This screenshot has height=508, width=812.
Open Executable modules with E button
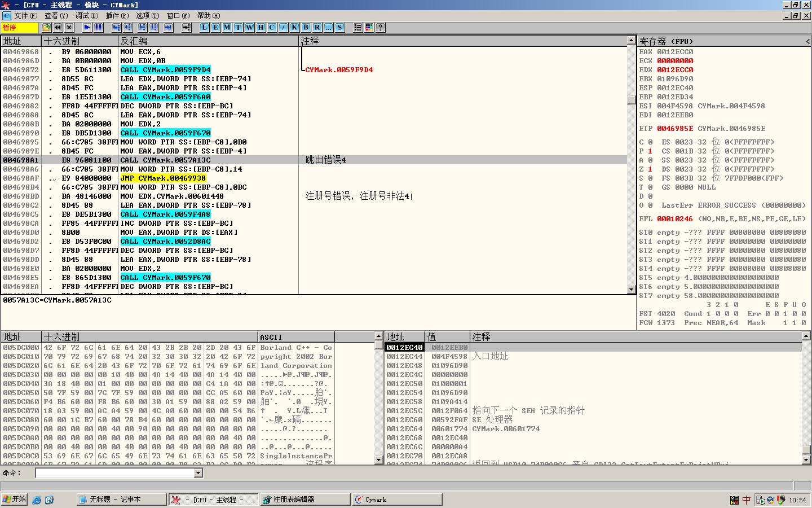pos(215,27)
